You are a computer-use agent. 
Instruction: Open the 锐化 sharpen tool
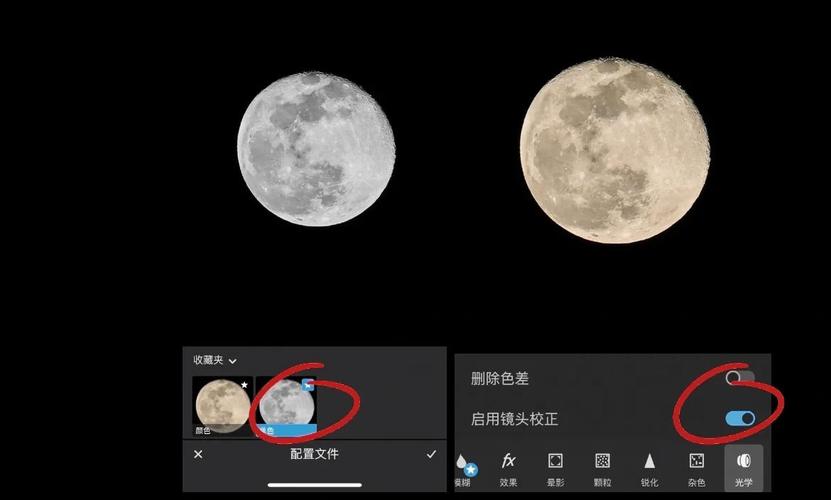point(649,470)
